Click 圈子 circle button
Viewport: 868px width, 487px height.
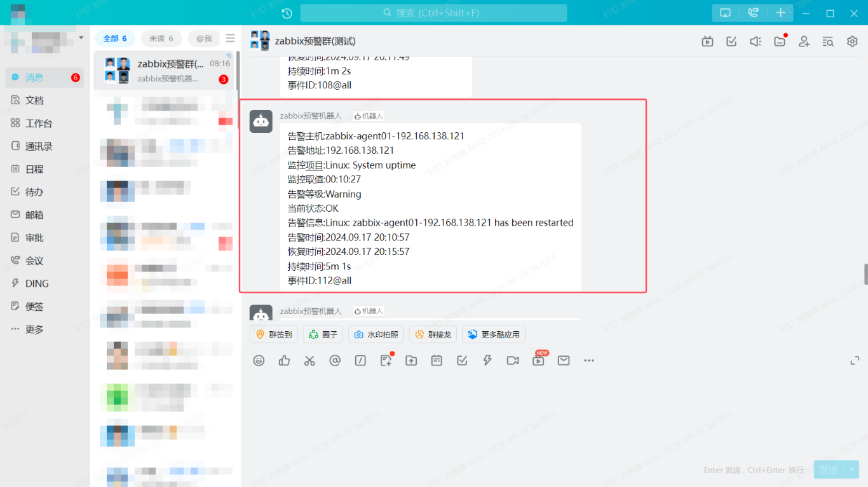click(323, 334)
